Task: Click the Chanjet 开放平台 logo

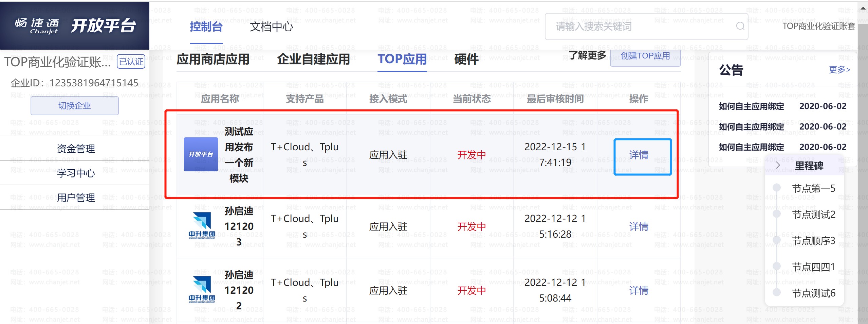Action: tap(75, 26)
